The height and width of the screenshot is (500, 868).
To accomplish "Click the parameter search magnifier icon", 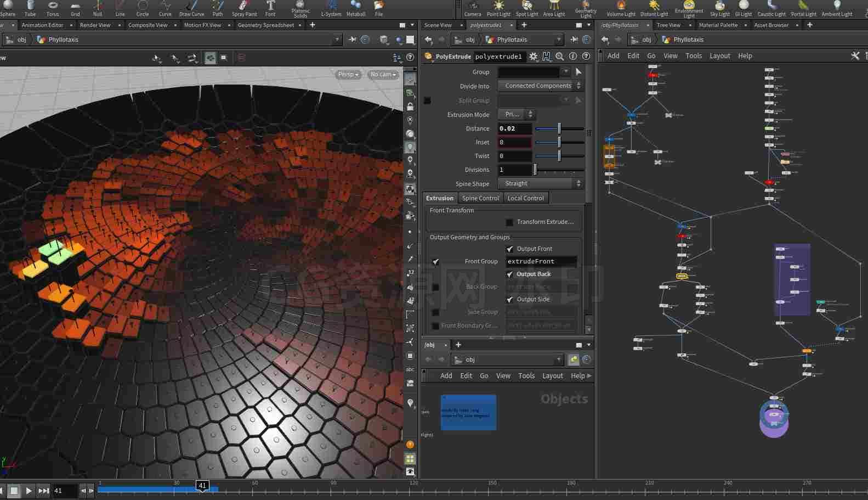I will click(559, 56).
